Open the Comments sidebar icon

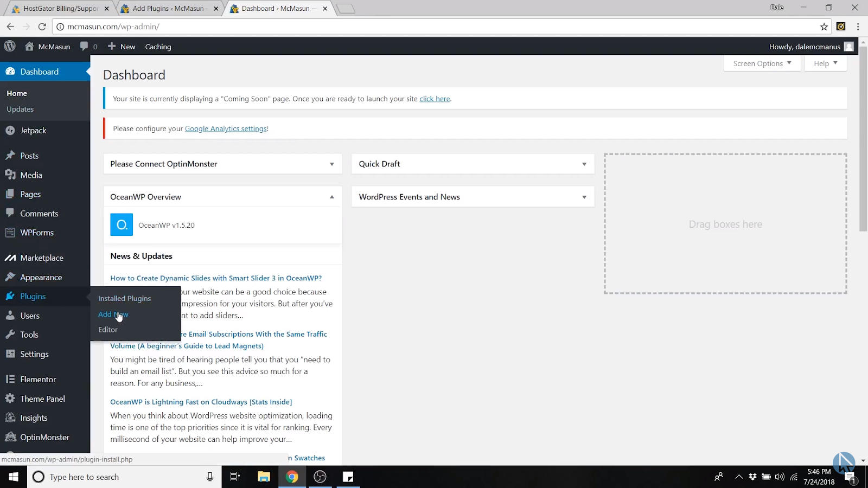tap(10, 213)
